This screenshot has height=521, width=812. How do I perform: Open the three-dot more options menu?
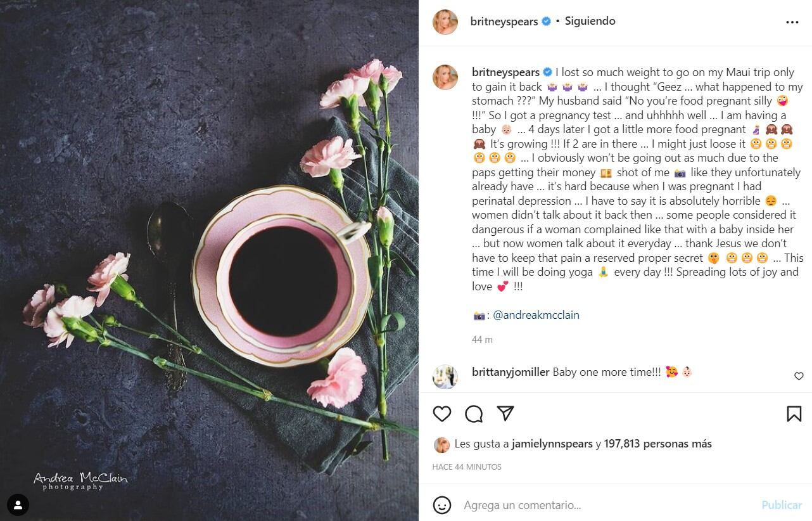[x=792, y=22]
